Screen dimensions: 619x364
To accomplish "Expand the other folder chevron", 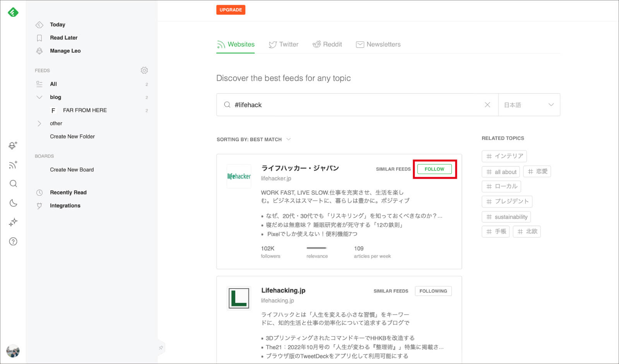I will click(39, 123).
